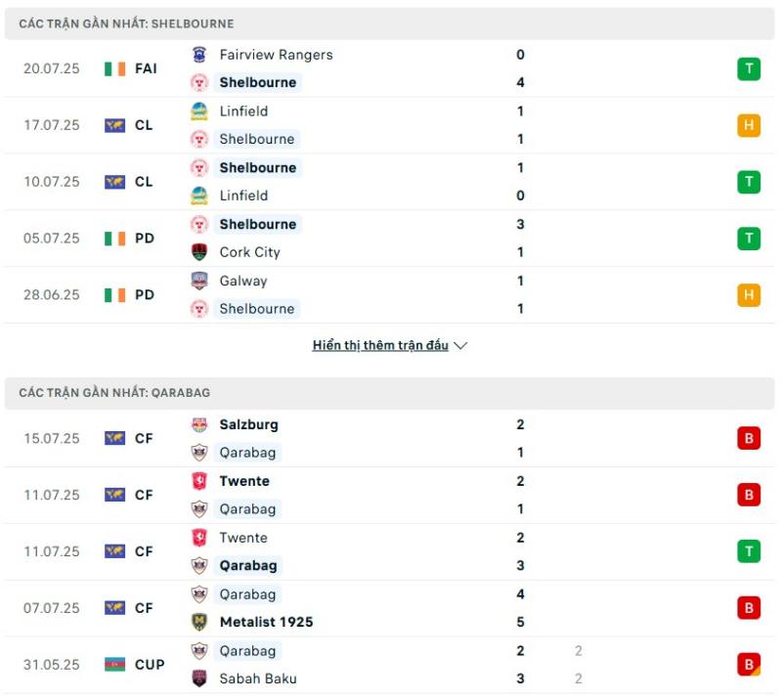Click the Cork City club crest

[x=199, y=252]
